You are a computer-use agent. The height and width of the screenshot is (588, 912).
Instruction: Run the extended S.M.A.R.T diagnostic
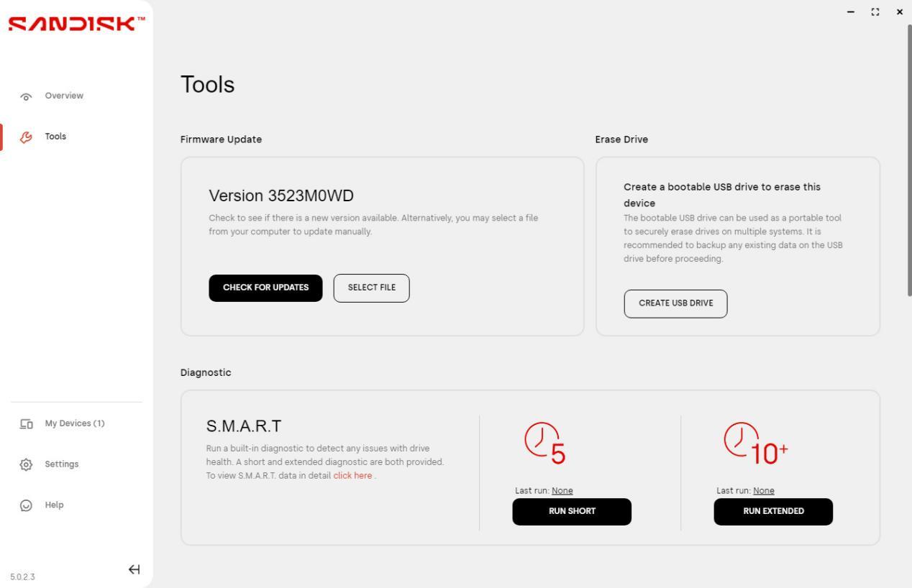click(773, 512)
